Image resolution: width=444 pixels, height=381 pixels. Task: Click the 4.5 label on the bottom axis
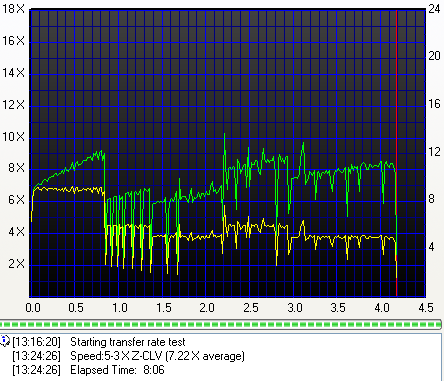(426, 307)
